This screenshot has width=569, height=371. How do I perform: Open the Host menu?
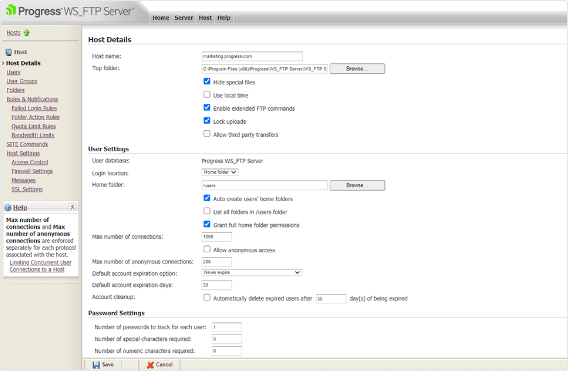click(x=205, y=18)
